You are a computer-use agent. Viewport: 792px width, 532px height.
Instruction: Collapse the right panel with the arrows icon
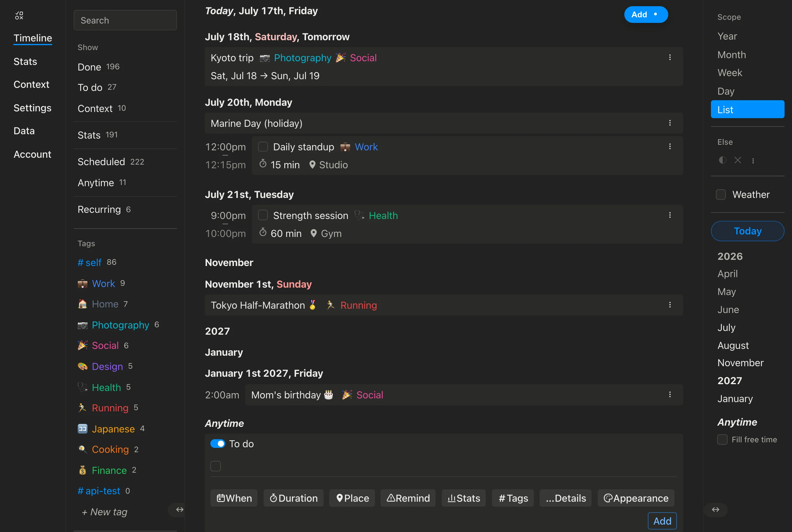pos(715,509)
